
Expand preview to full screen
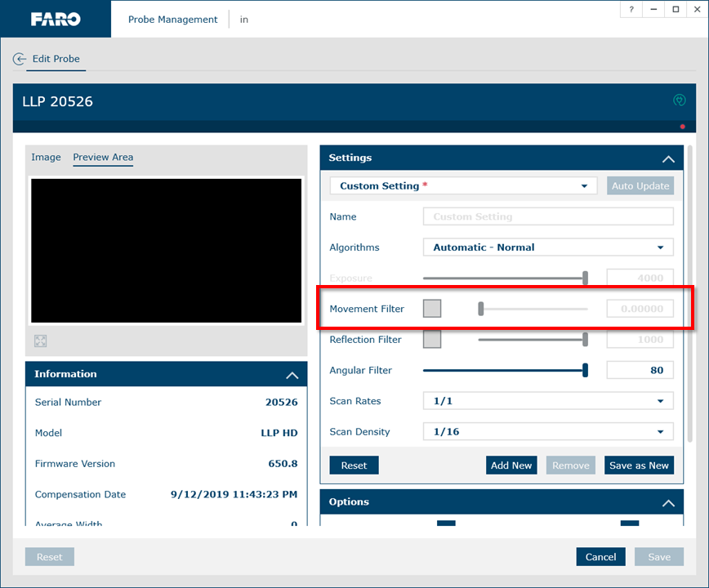(41, 341)
